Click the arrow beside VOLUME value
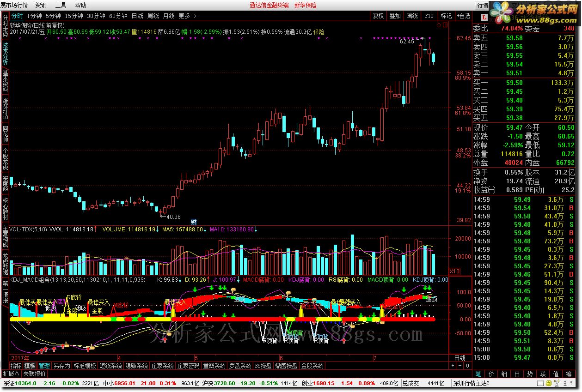This screenshot has width=582, height=392. point(157,229)
